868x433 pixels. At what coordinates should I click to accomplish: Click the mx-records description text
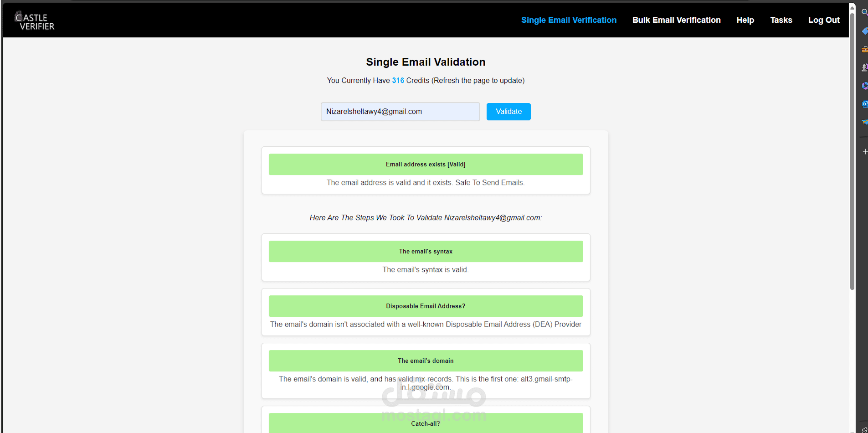click(x=426, y=383)
